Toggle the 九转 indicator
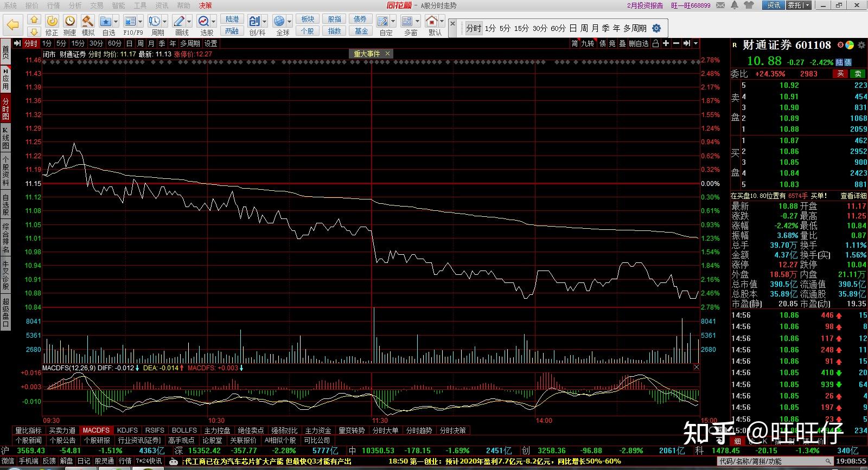This screenshot has height=470, width=868. (x=588, y=43)
